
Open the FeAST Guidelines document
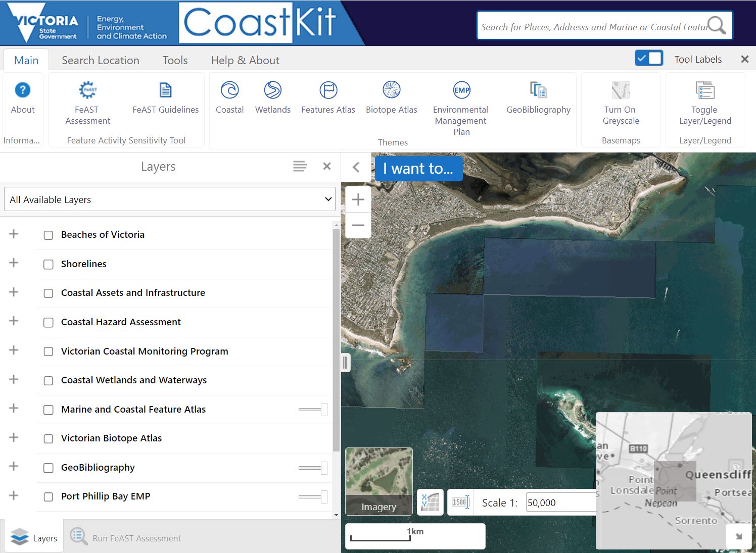[x=166, y=99]
